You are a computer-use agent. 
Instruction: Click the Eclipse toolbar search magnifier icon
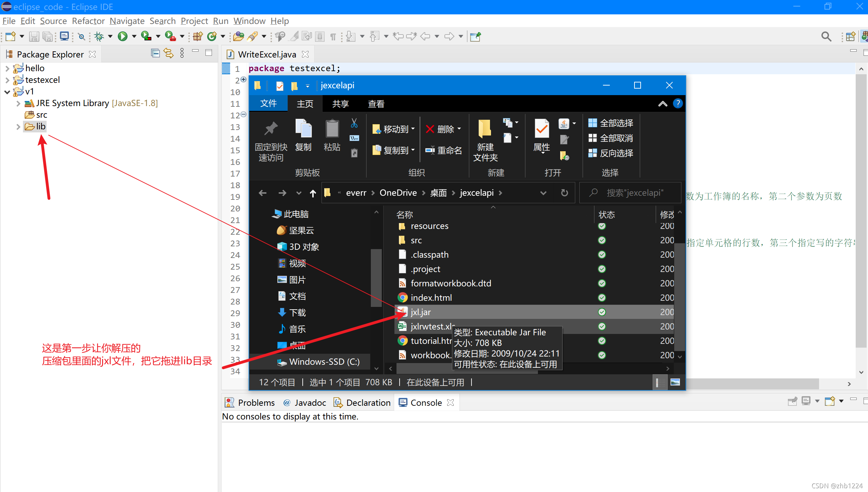[x=826, y=36]
